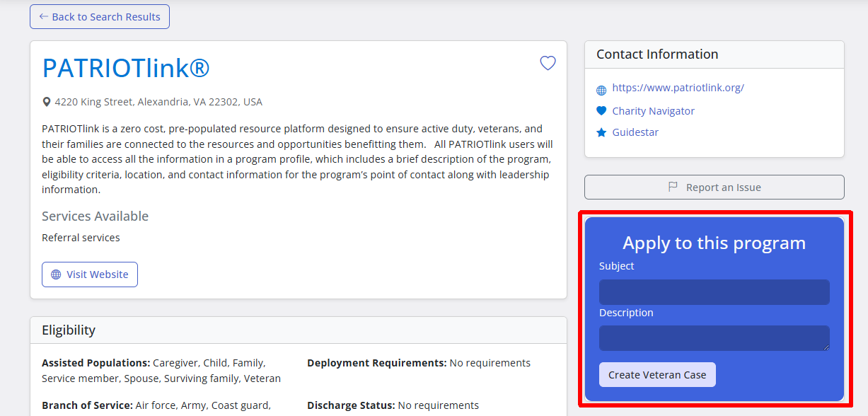Click the Assisted Populations label
The image size is (868, 416).
coord(96,363)
